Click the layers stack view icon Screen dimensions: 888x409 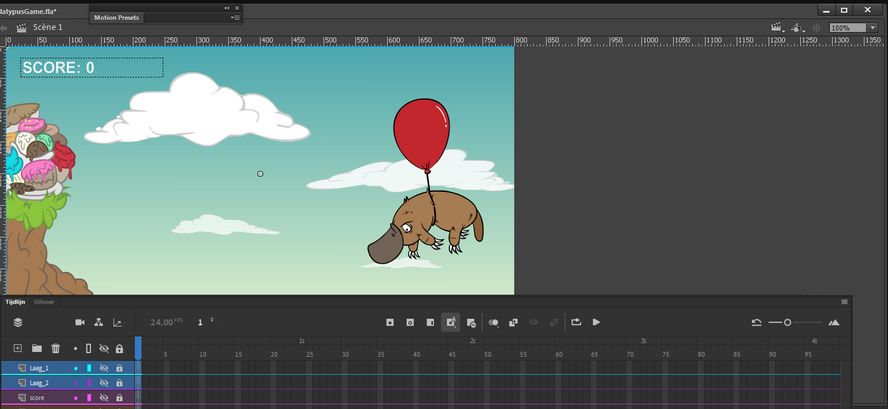17,322
